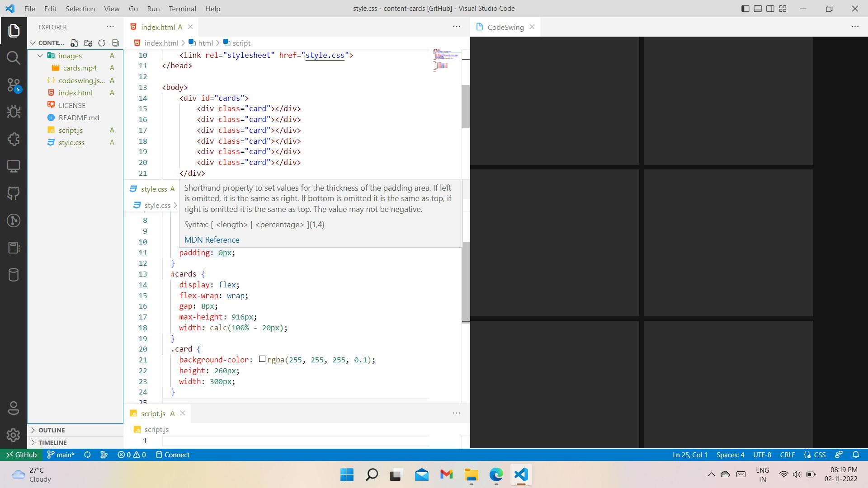Image resolution: width=868 pixels, height=488 pixels.
Task: Open Microsoft Edge from Windows taskbar
Action: (x=496, y=474)
